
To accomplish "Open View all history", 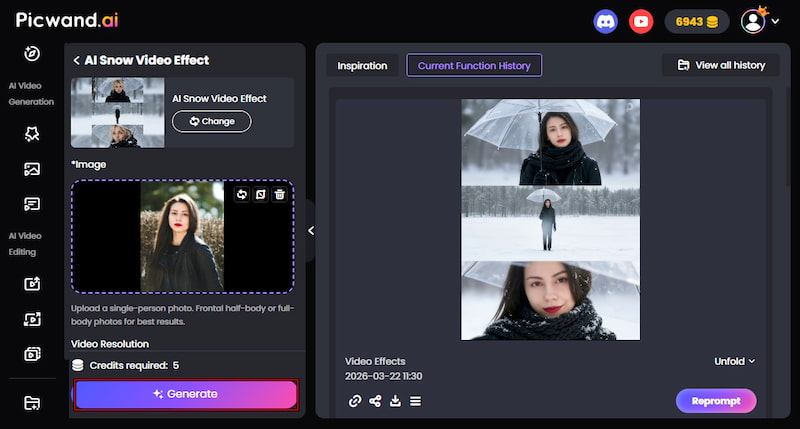I will (721, 65).
